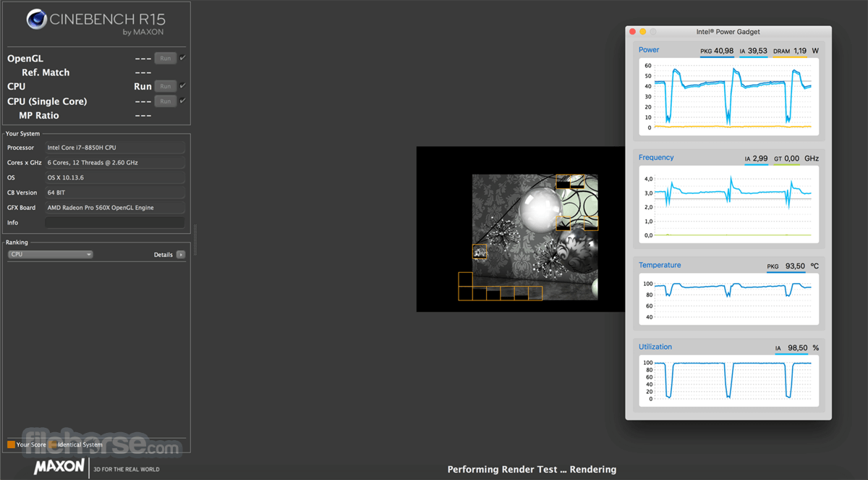Click the 'CPU (Single Core)' test label

click(47, 101)
